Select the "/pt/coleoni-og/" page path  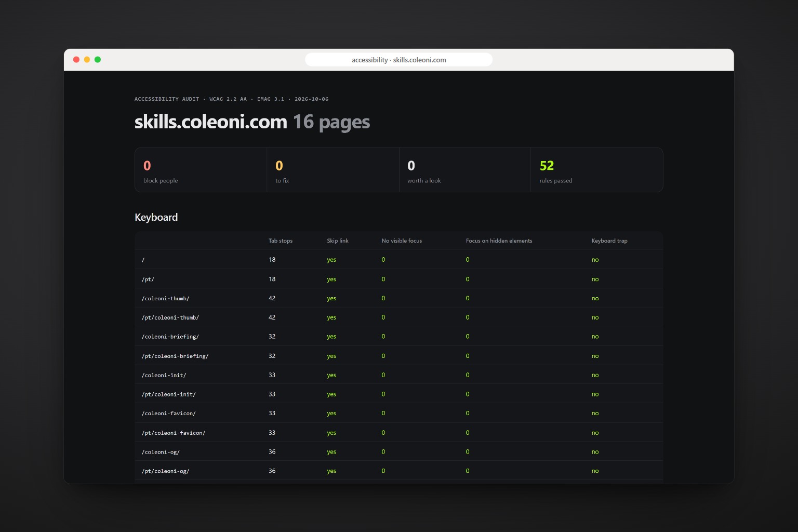click(x=166, y=471)
